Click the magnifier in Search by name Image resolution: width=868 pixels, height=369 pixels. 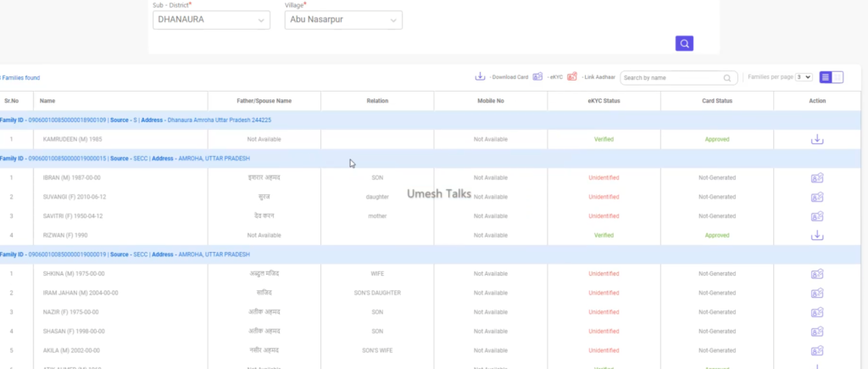coord(726,78)
